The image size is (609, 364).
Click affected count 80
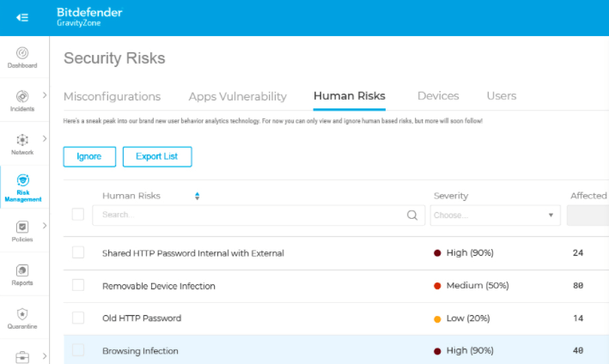pos(578,286)
